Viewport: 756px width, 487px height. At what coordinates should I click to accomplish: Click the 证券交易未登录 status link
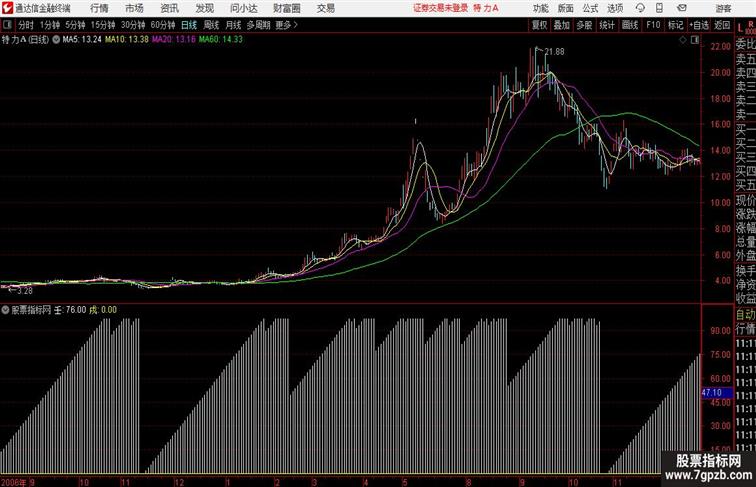click(440, 8)
